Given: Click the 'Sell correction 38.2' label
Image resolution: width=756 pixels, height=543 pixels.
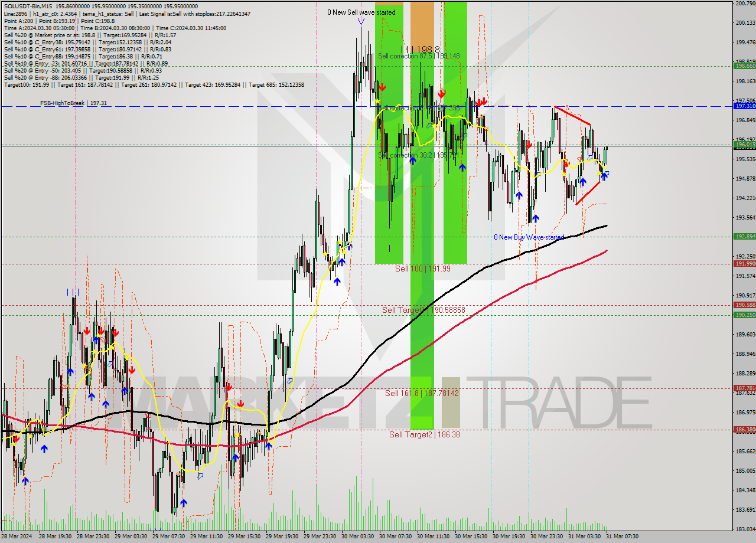Looking at the screenshot, I should (418, 155).
